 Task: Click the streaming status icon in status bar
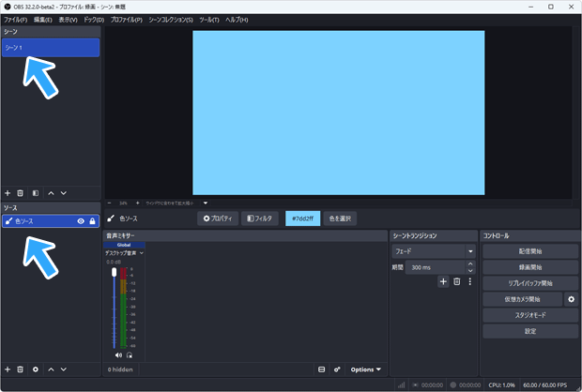[415, 384]
